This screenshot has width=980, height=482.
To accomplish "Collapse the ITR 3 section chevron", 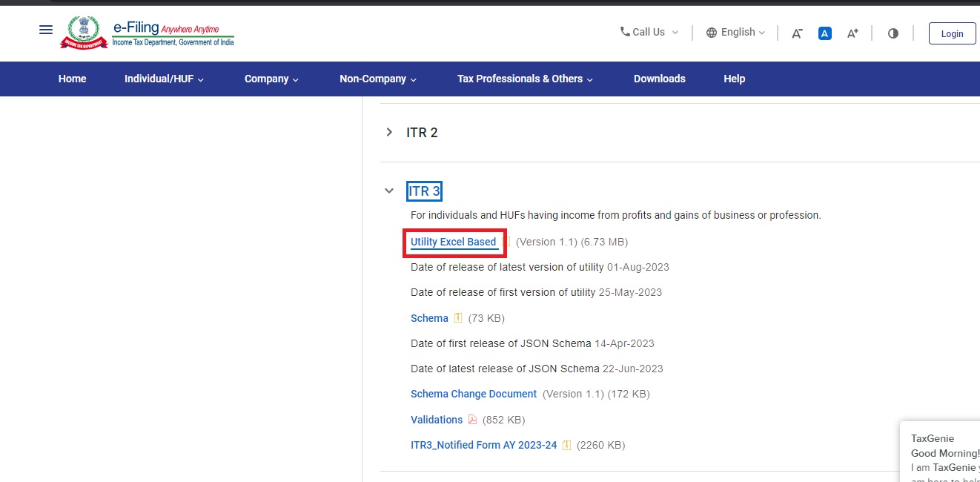I will click(389, 191).
